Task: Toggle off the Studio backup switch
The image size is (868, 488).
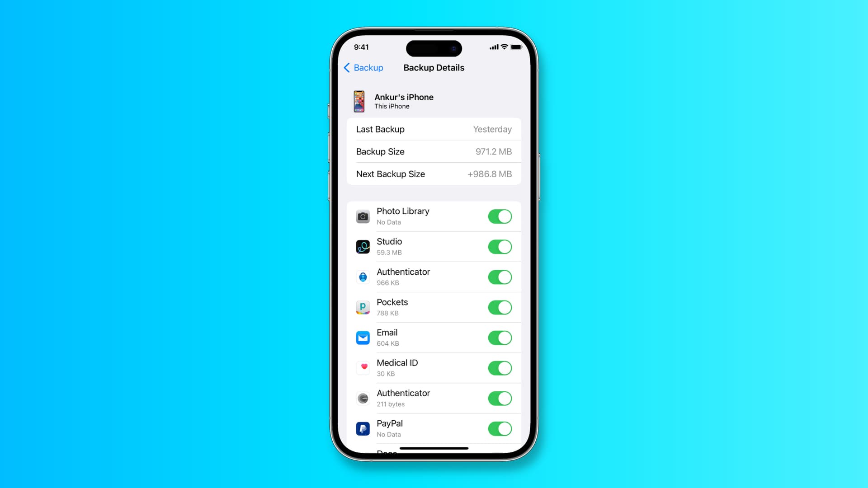Action: pyautogui.click(x=500, y=246)
